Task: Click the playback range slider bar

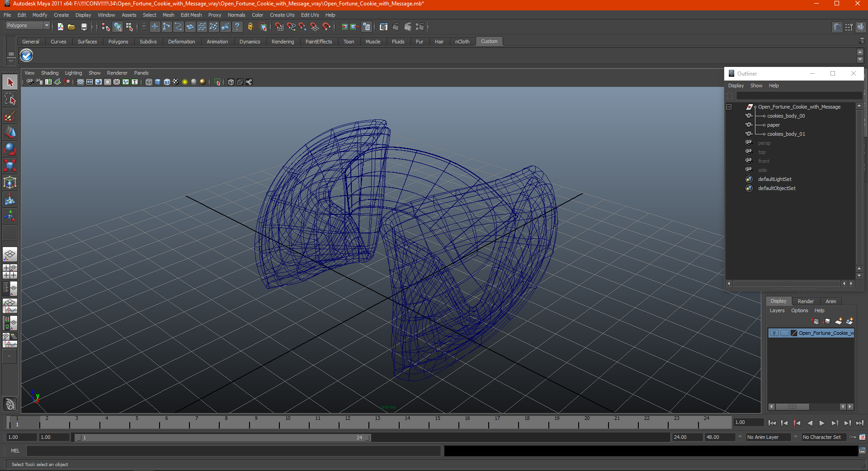Action: 222,438
